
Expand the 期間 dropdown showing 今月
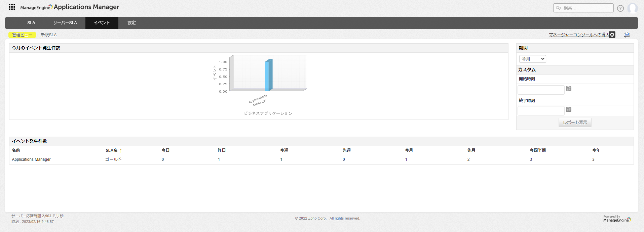(532, 59)
